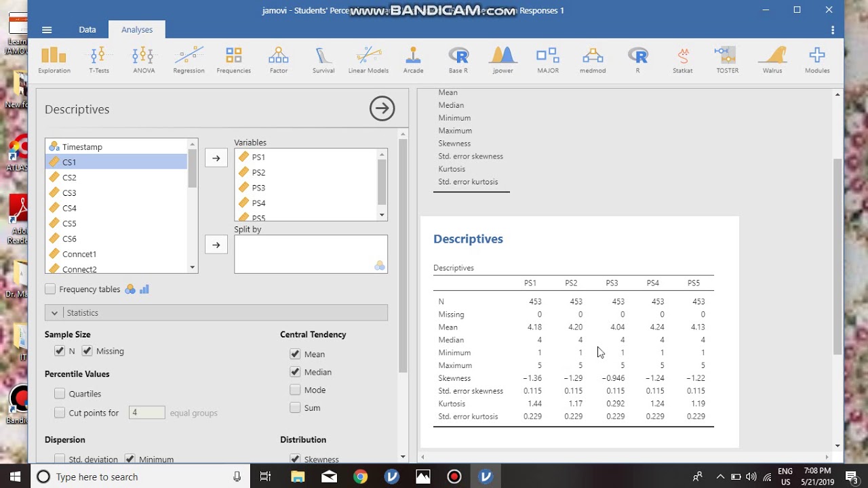Open the hamburger main menu
This screenshot has width=868, height=488.
click(47, 30)
